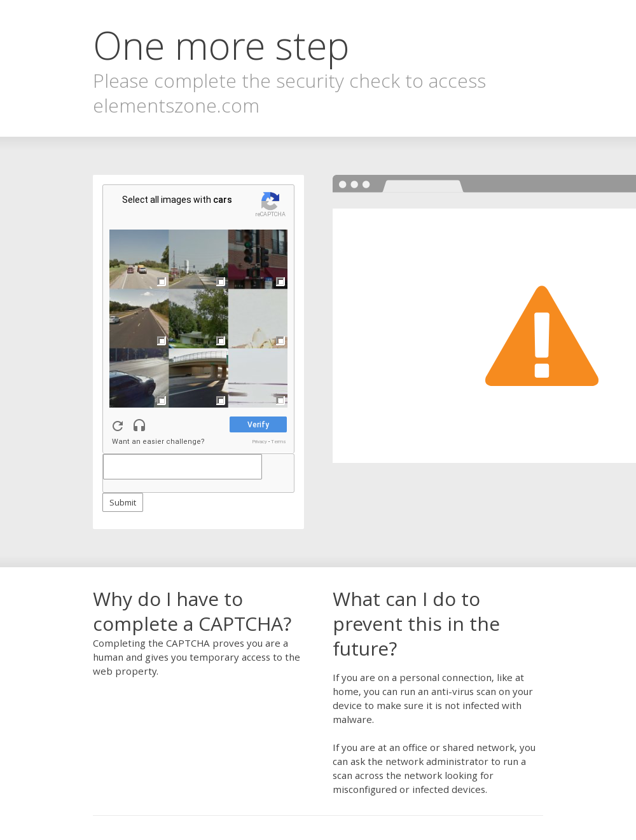Image resolution: width=636 pixels, height=840 pixels.
Task: Open the Privacy link
Action: coord(259,442)
